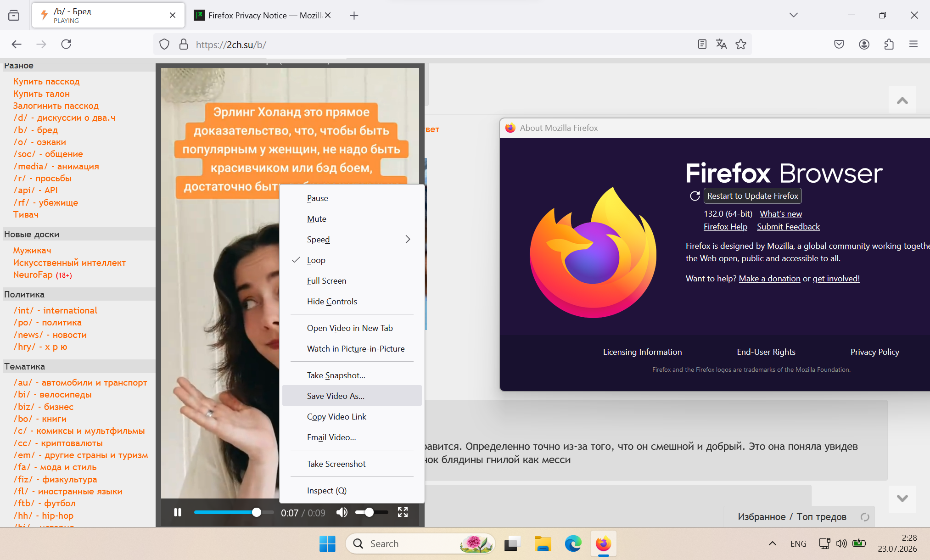Select Save Video As… option
The image size is (930, 560).
[x=352, y=396]
